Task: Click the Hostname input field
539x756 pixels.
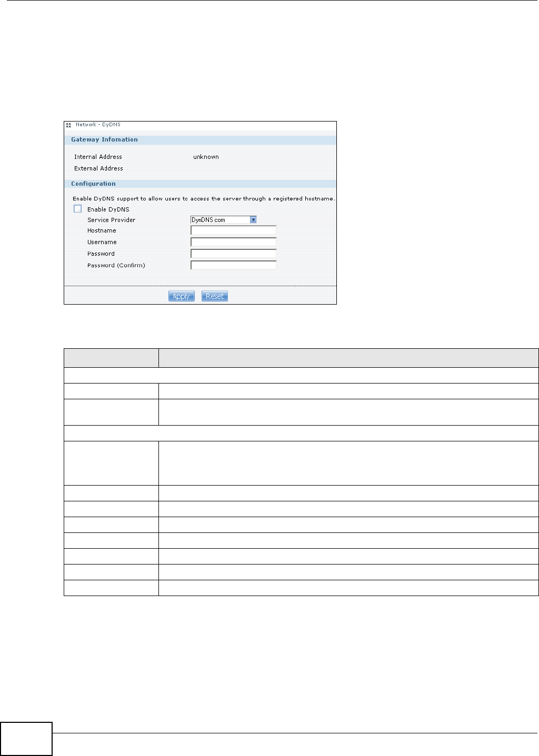Action: click(x=233, y=230)
